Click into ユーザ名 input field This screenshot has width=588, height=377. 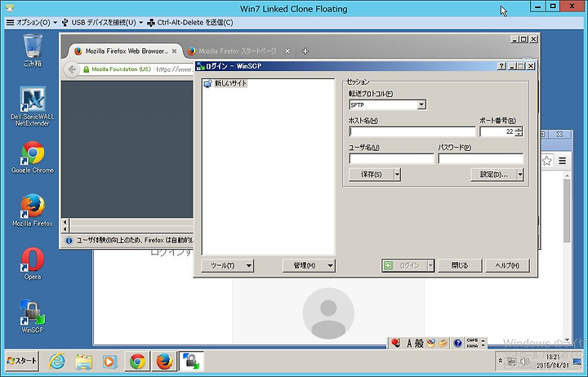pyautogui.click(x=391, y=158)
